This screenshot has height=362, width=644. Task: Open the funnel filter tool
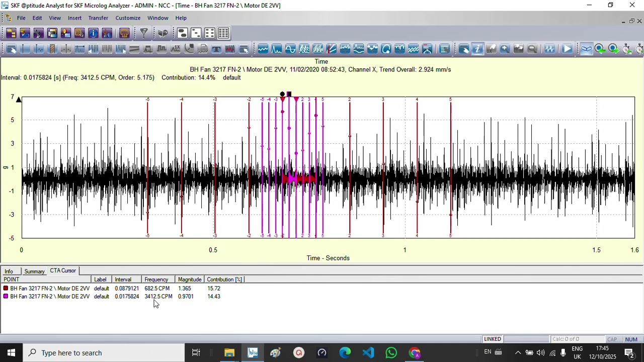click(x=144, y=33)
